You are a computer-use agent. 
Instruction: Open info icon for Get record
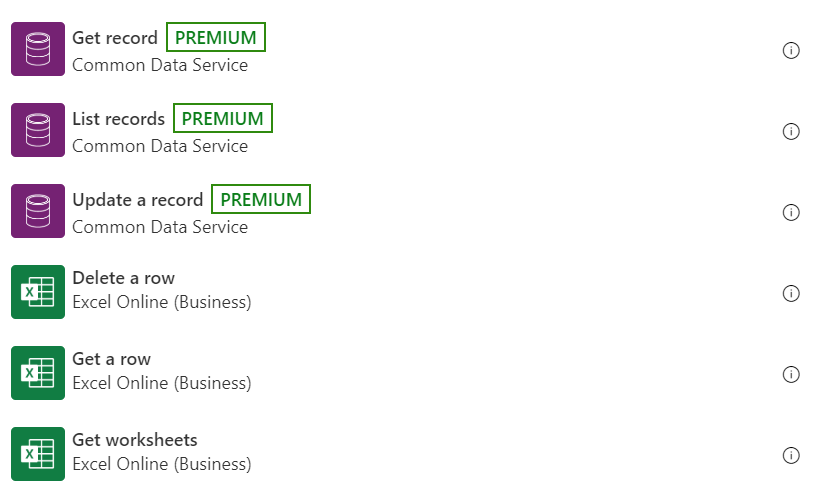click(x=791, y=50)
